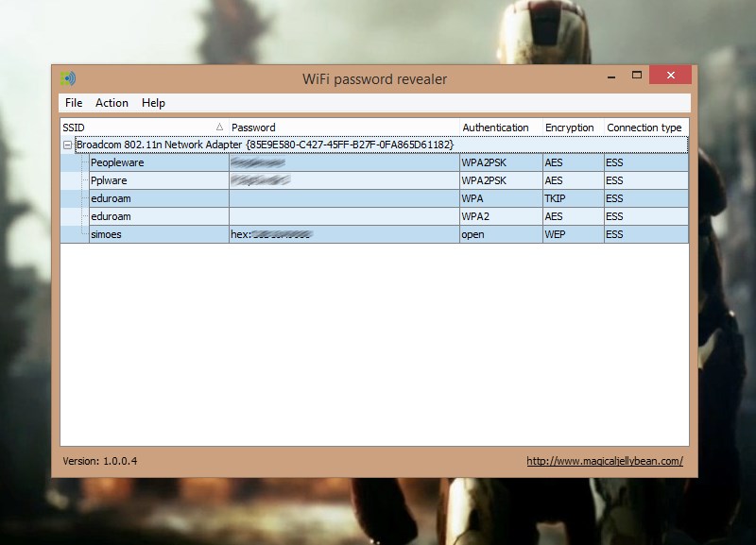Screen dimensions: 756x545
Task: Select the simoes network row
Action: point(374,234)
